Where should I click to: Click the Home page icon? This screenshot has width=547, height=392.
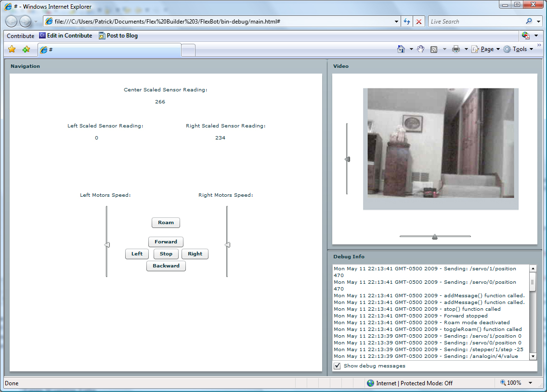tap(401, 49)
